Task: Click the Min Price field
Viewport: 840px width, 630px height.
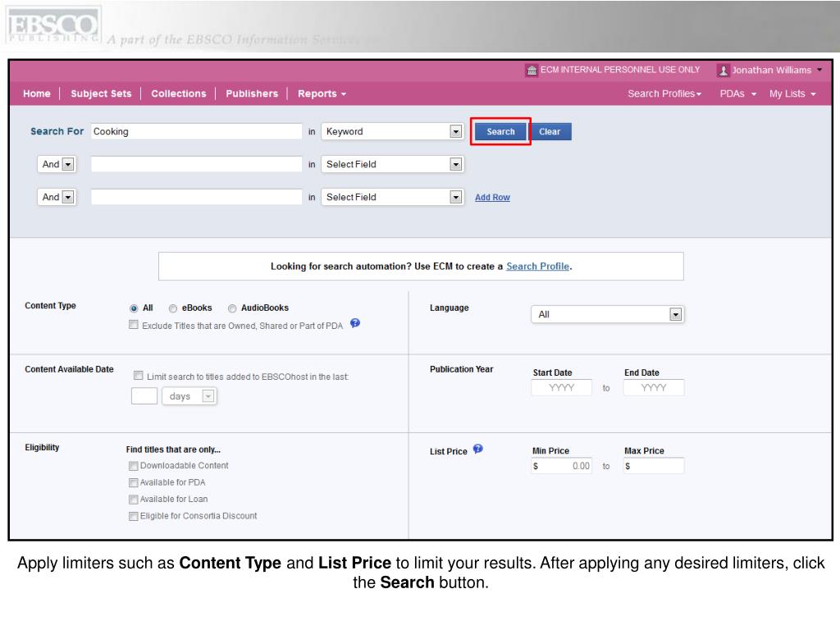Action: click(x=561, y=466)
